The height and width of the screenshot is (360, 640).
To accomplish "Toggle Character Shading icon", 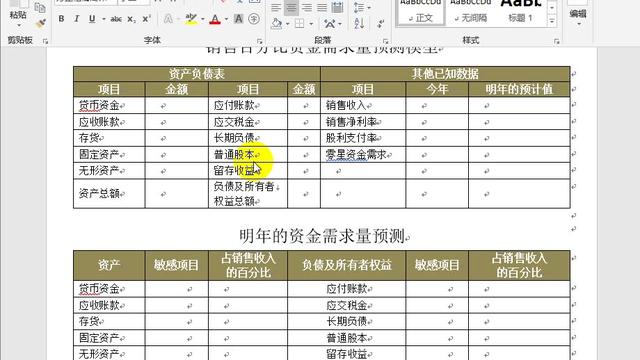I will pos(239,19).
